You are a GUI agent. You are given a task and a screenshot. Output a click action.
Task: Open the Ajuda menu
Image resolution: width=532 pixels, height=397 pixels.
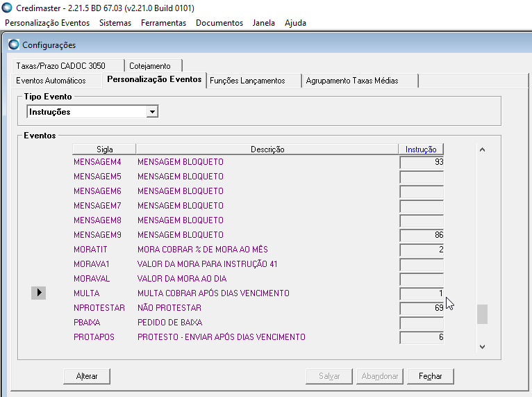click(295, 23)
